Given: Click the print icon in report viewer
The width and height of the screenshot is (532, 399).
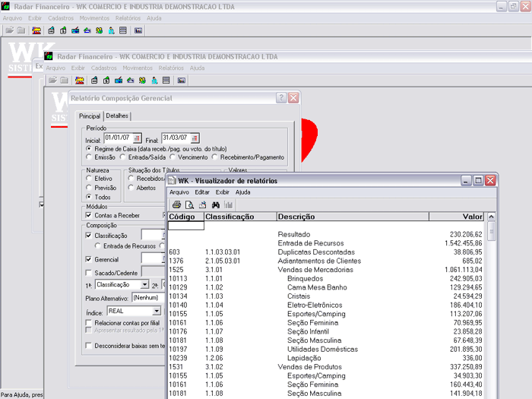Looking at the screenshot, I should coord(176,205).
